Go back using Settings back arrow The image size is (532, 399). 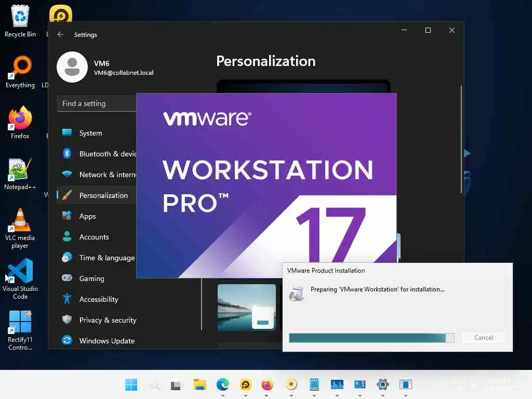pyautogui.click(x=60, y=34)
